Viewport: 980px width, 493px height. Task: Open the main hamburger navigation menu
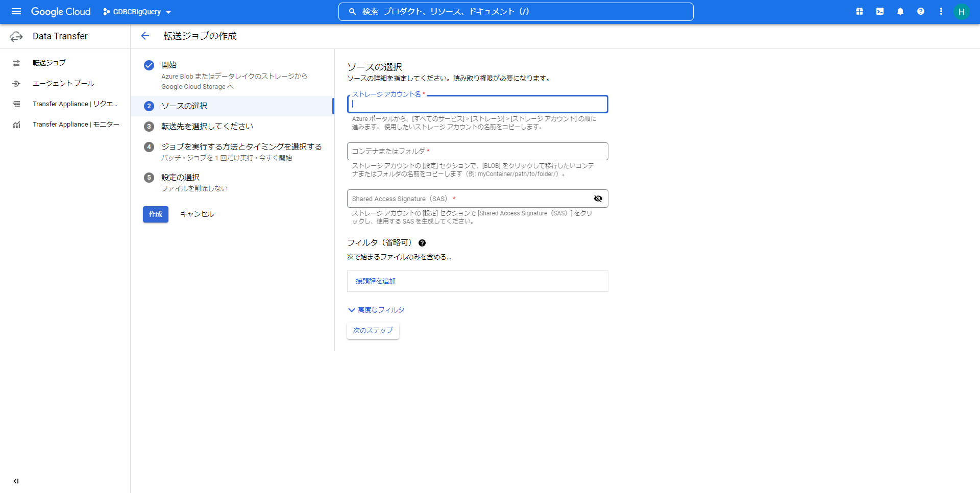16,11
